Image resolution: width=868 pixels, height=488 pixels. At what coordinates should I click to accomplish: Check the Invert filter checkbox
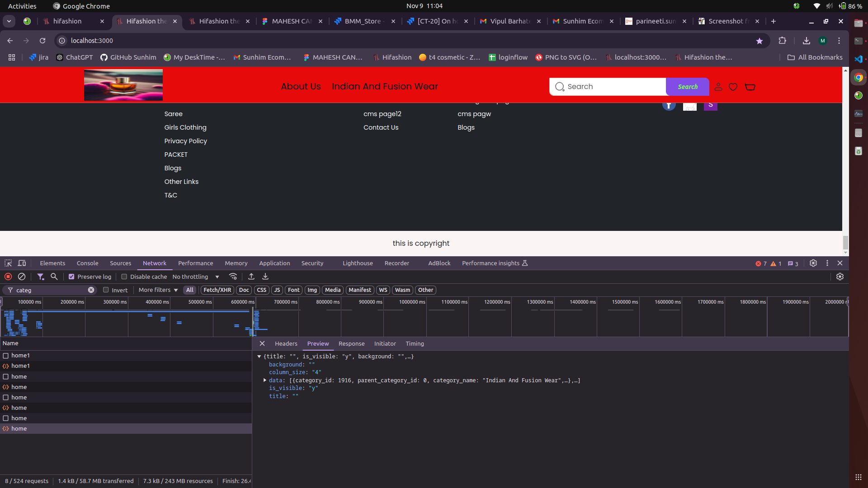(106, 290)
